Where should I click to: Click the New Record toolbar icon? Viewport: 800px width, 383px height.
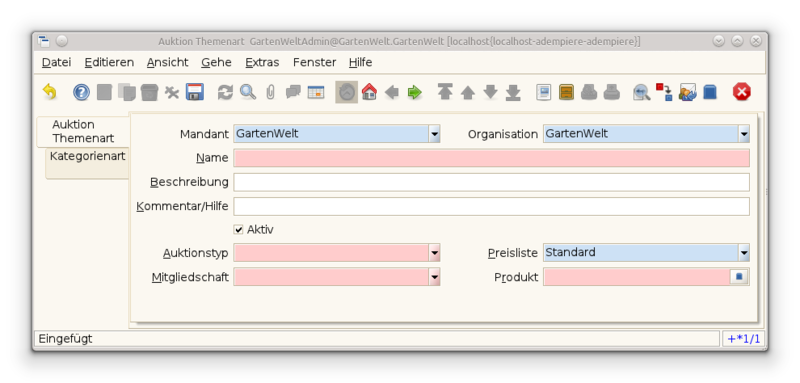tap(104, 92)
